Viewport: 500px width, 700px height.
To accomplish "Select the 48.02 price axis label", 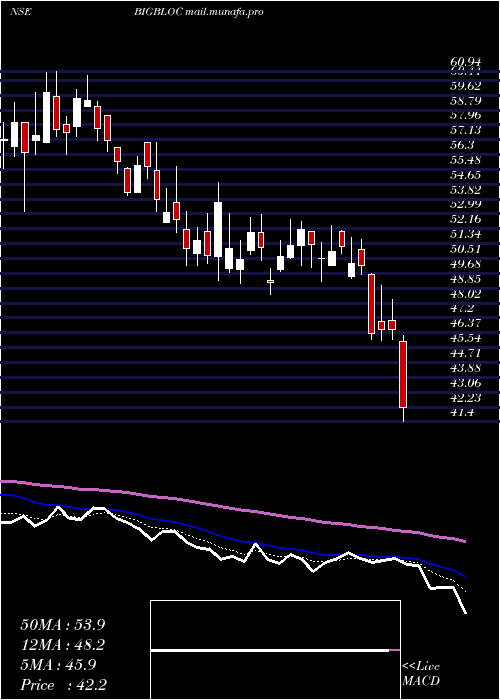I will pos(466,293).
